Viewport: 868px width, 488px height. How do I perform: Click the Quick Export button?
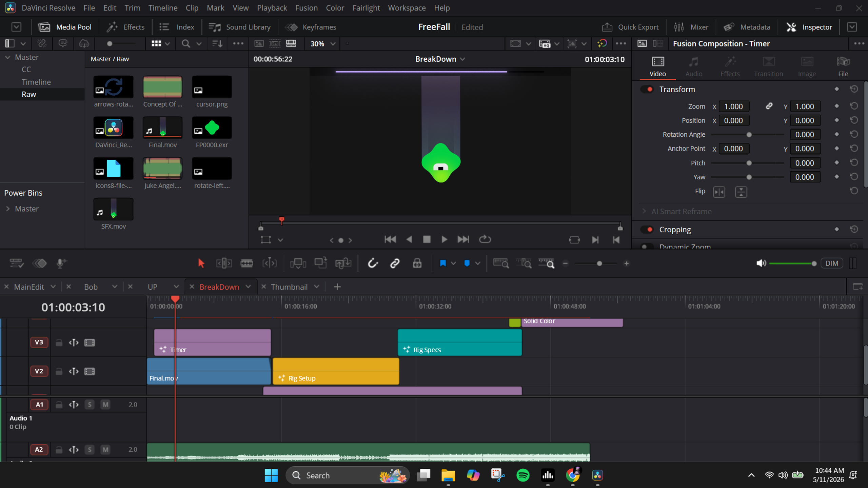[x=630, y=27]
